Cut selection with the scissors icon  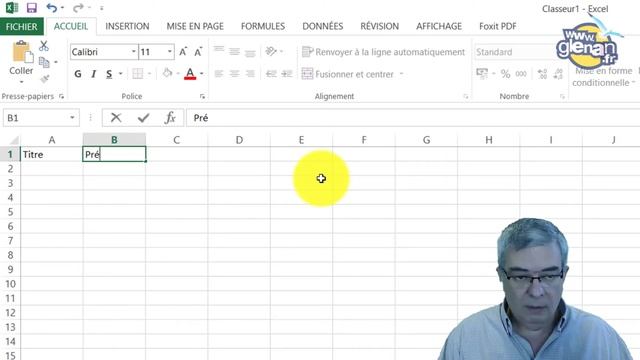pyautogui.click(x=44, y=46)
